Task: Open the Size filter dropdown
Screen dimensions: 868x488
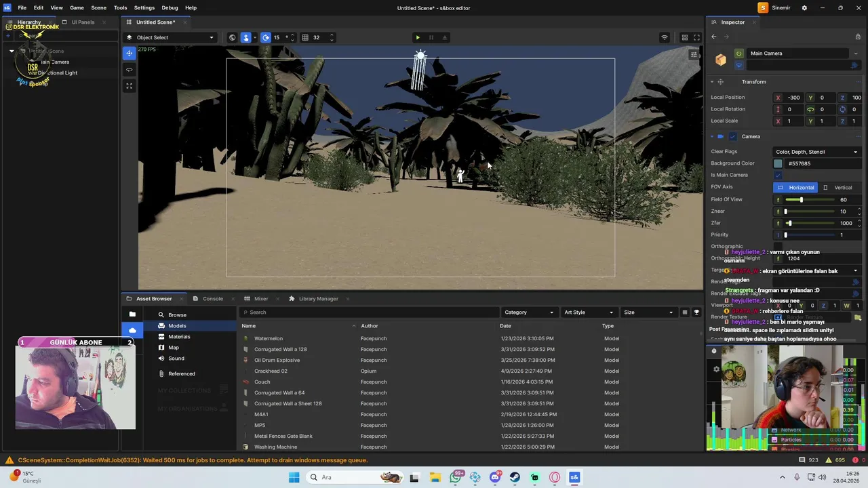Action: (x=649, y=312)
